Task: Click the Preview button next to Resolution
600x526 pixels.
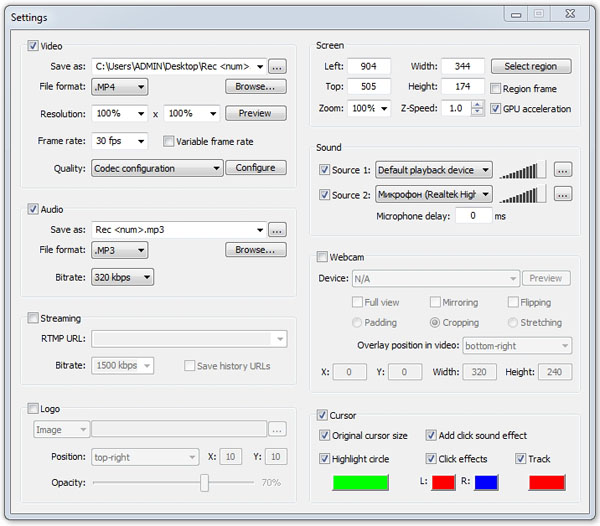Action: (x=255, y=114)
